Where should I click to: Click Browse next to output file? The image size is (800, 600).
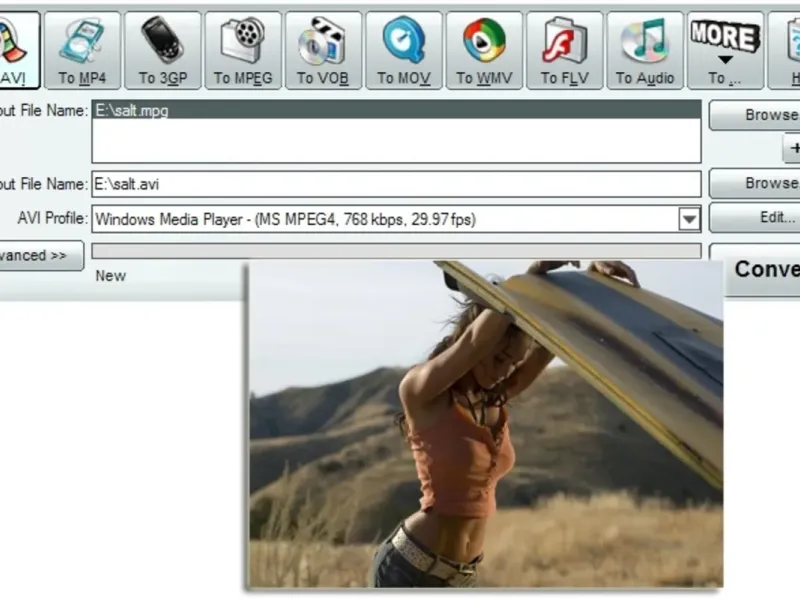tap(755, 184)
